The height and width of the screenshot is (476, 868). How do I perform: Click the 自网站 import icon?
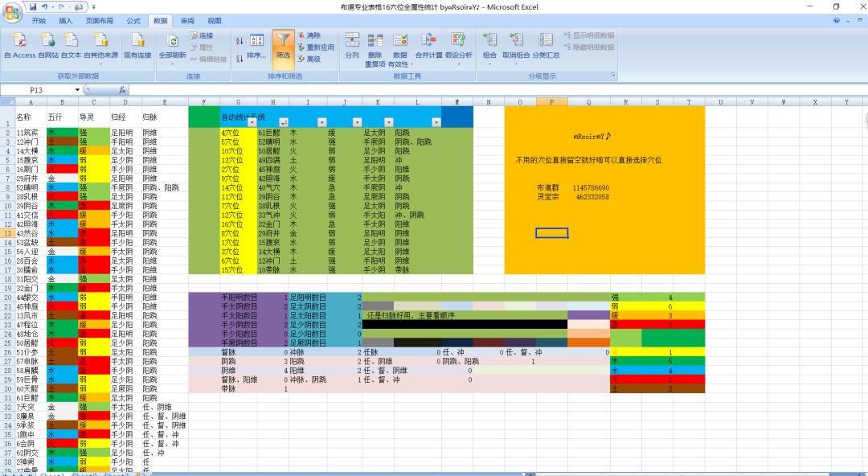point(48,45)
